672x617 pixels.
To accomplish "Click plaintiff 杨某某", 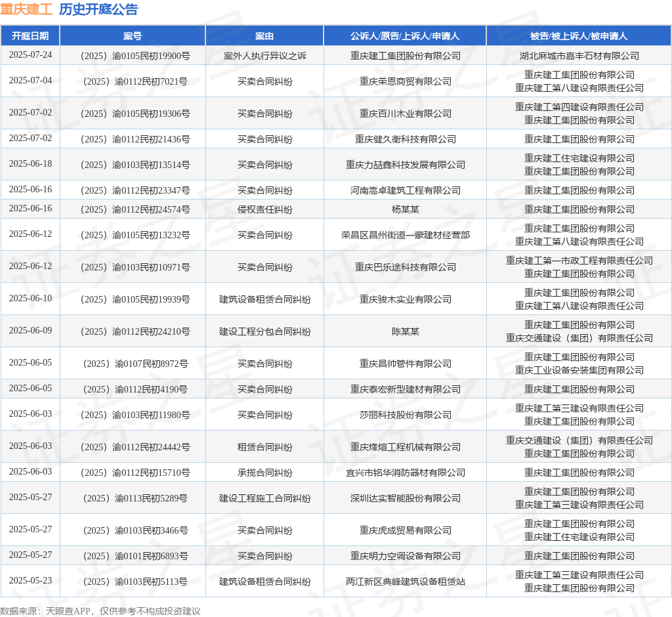I will (406, 209).
